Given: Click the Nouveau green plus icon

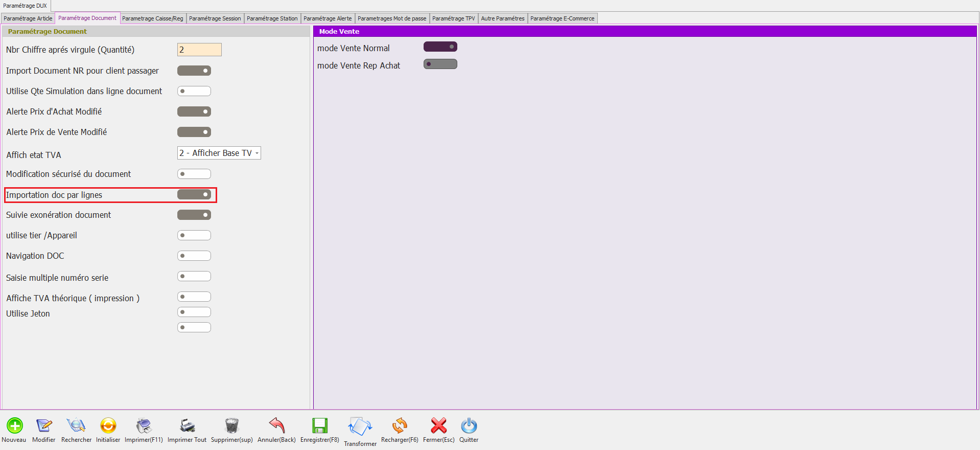Looking at the screenshot, I should coord(14,425).
